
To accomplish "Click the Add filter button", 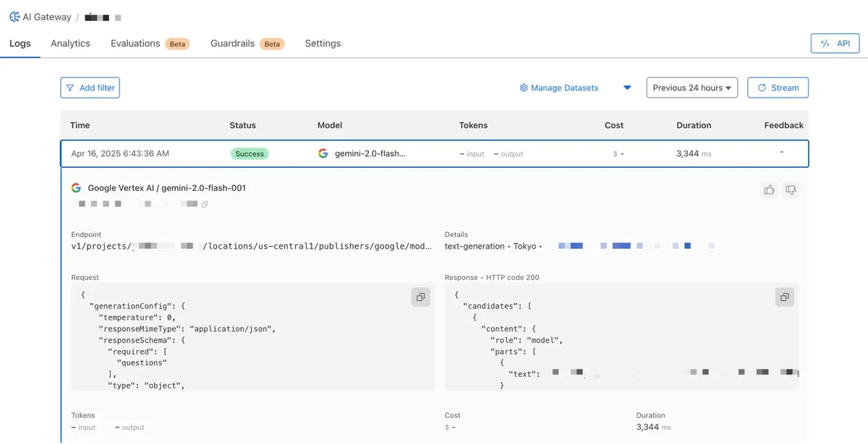I will (x=90, y=87).
